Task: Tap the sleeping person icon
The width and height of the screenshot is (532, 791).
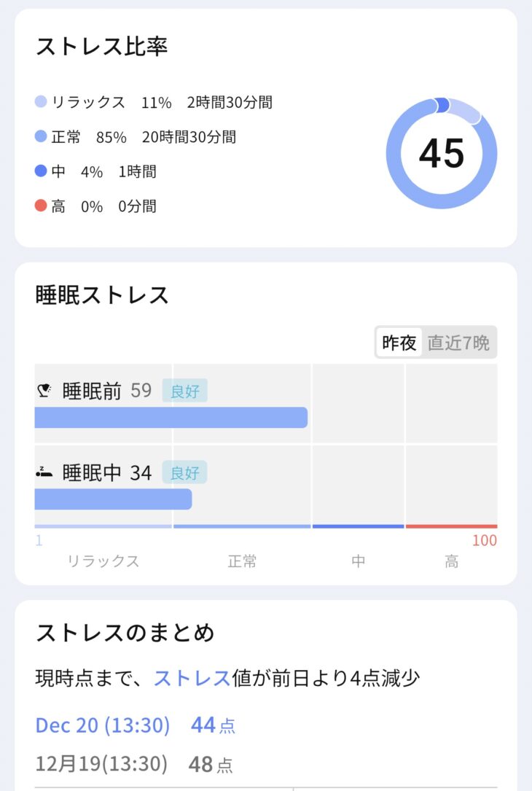Action: tap(44, 473)
